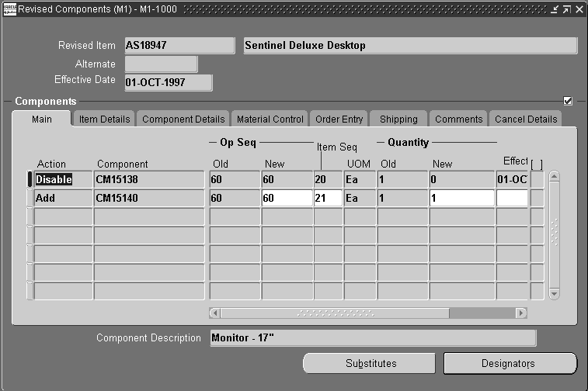Go to the Material Control tab
Screen dimensions: 588x391
[x=270, y=119]
